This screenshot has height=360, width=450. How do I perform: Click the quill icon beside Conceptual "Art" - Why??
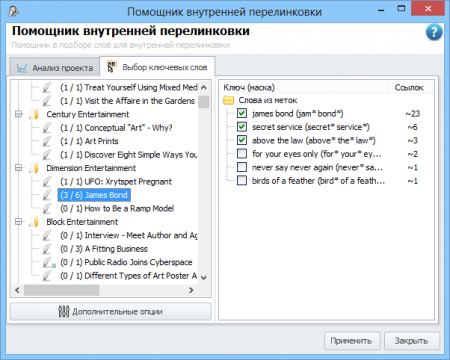(47, 128)
